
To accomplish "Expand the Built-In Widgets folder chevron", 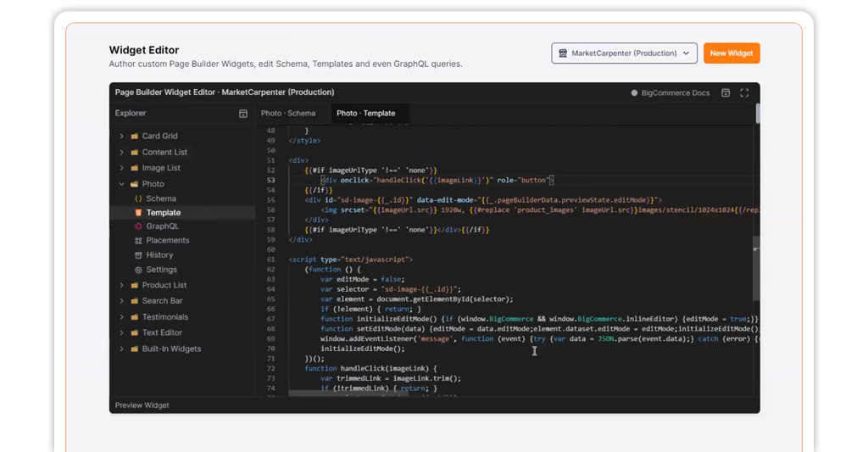I will click(x=122, y=349).
